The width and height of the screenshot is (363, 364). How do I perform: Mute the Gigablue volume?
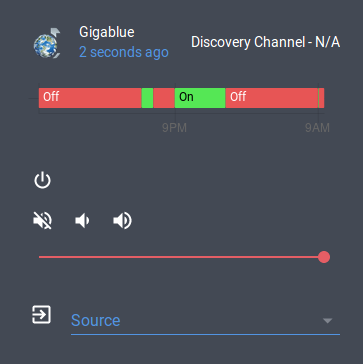coord(43,221)
